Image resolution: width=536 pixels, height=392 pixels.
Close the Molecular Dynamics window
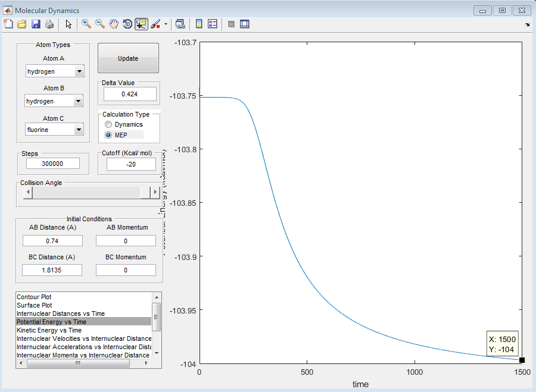click(x=522, y=11)
